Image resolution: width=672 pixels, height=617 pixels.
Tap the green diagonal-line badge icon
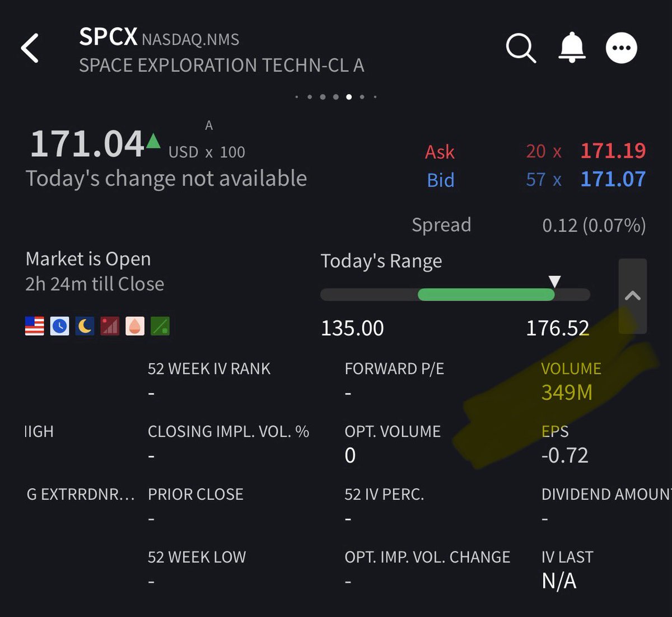(160, 326)
